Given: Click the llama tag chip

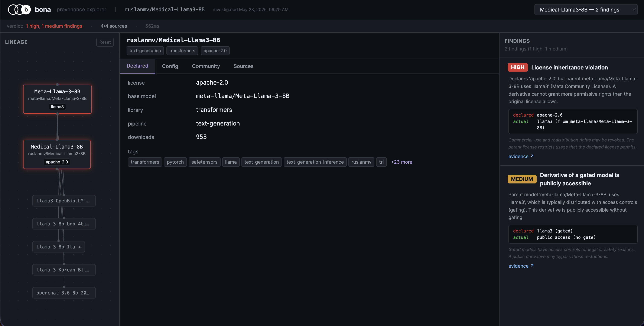Looking at the screenshot, I should 231,162.
